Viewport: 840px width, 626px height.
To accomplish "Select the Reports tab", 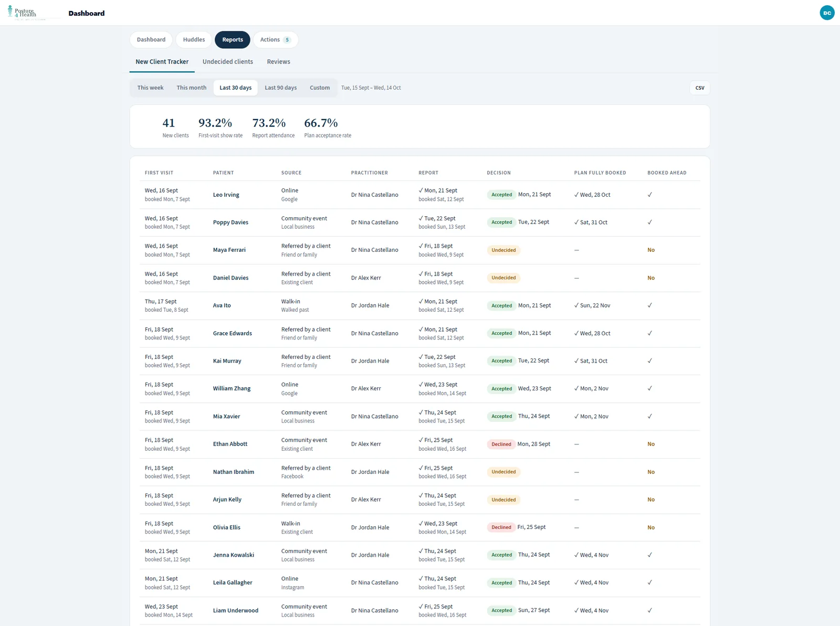I will (x=233, y=40).
